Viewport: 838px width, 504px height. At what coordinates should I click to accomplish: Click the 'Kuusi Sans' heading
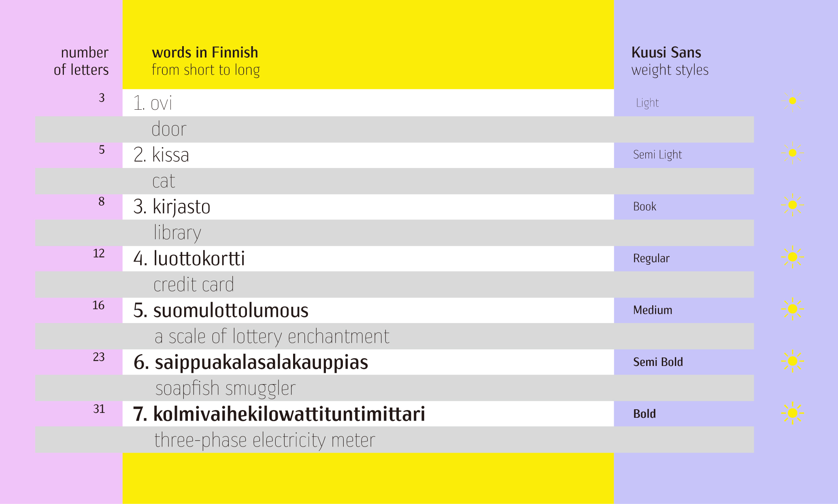pyautogui.click(x=666, y=53)
